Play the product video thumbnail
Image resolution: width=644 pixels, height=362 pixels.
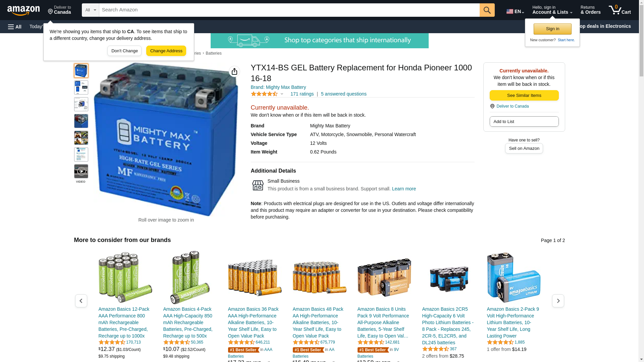point(81,171)
